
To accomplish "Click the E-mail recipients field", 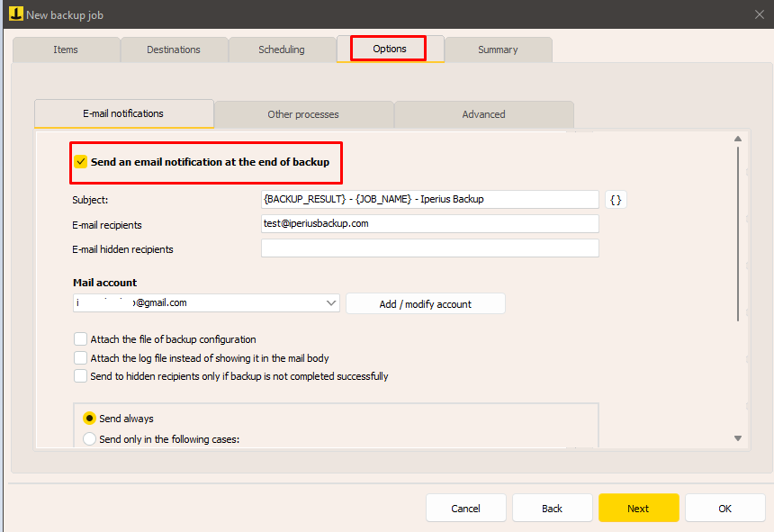I will [430, 223].
